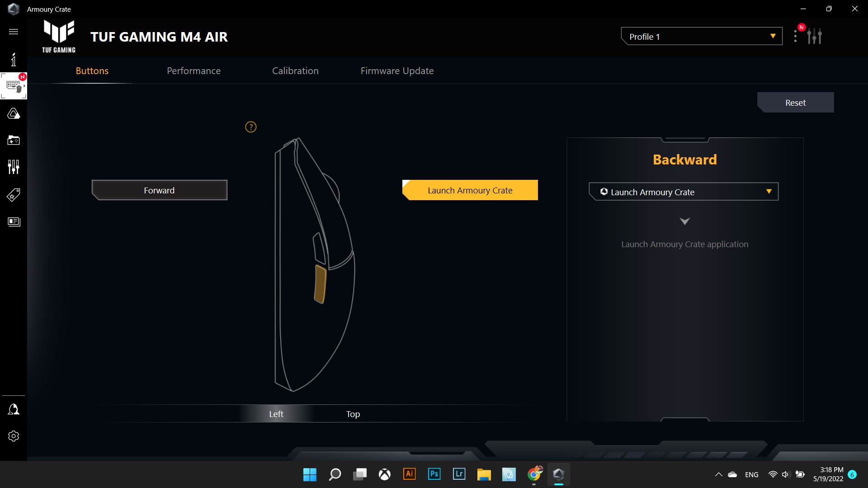Switch to the Buttons tab
868x488 pixels.
pos(92,71)
